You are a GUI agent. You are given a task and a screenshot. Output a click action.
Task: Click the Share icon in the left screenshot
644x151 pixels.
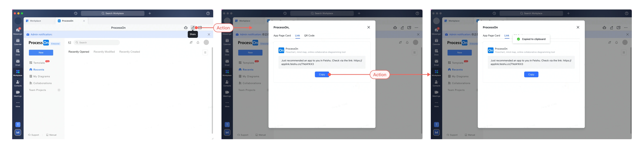click(x=193, y=28)
